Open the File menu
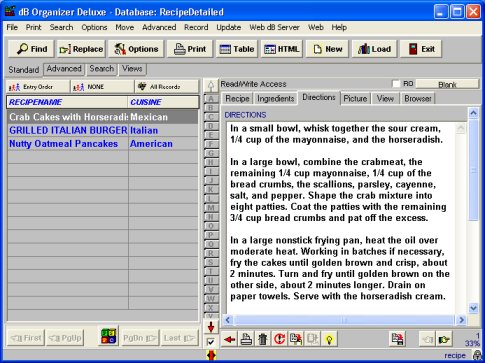The width and height of the screenshot is (485, 363). 12,27
